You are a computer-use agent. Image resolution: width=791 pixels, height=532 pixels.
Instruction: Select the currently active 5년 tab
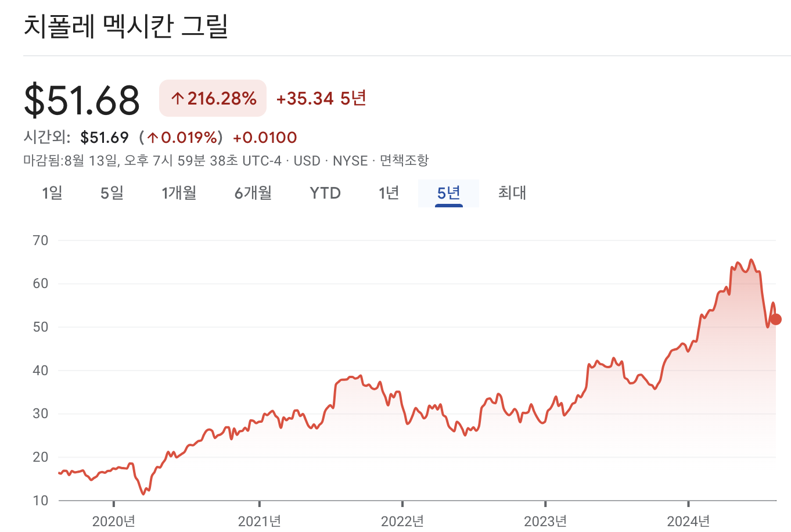click(x=448, y=193)
